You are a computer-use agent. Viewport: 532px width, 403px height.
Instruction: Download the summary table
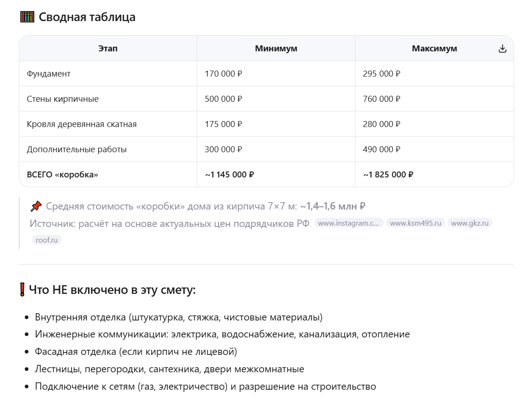point(502,49)
